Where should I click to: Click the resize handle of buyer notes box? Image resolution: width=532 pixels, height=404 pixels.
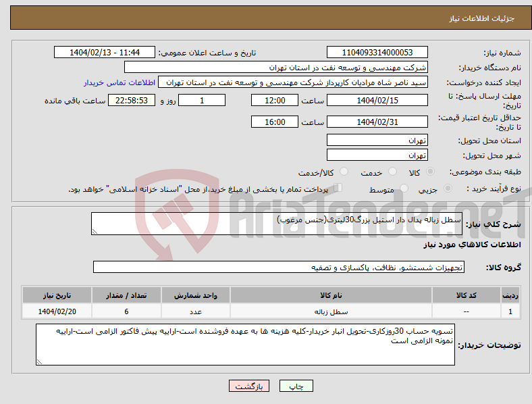[x=39, y=362]
